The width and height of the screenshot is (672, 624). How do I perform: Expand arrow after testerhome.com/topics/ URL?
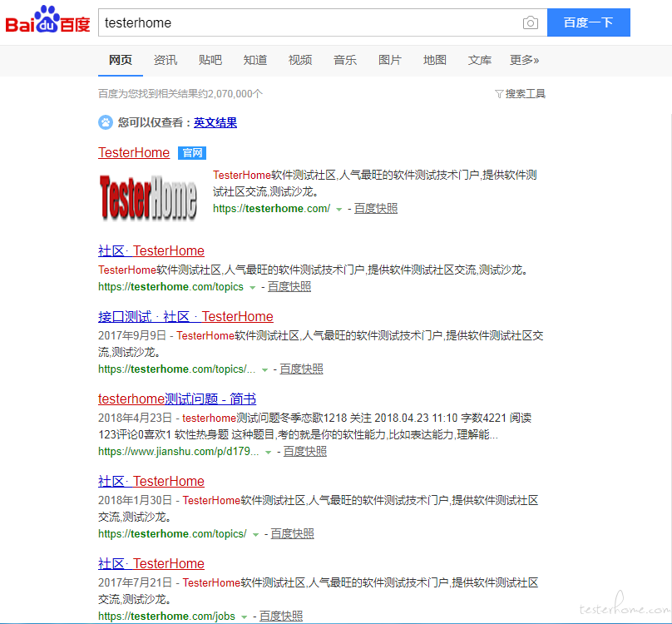pyautogui.click(x=255, y=534)
